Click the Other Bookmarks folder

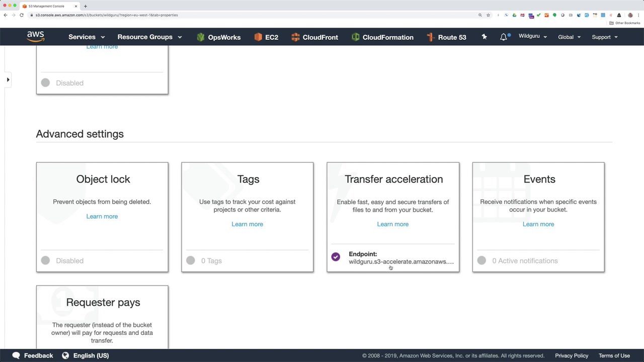click(625, 23)
